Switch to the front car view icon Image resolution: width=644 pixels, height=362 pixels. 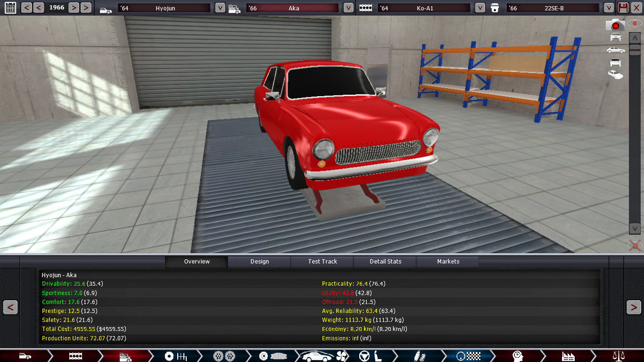click(615, 37)
